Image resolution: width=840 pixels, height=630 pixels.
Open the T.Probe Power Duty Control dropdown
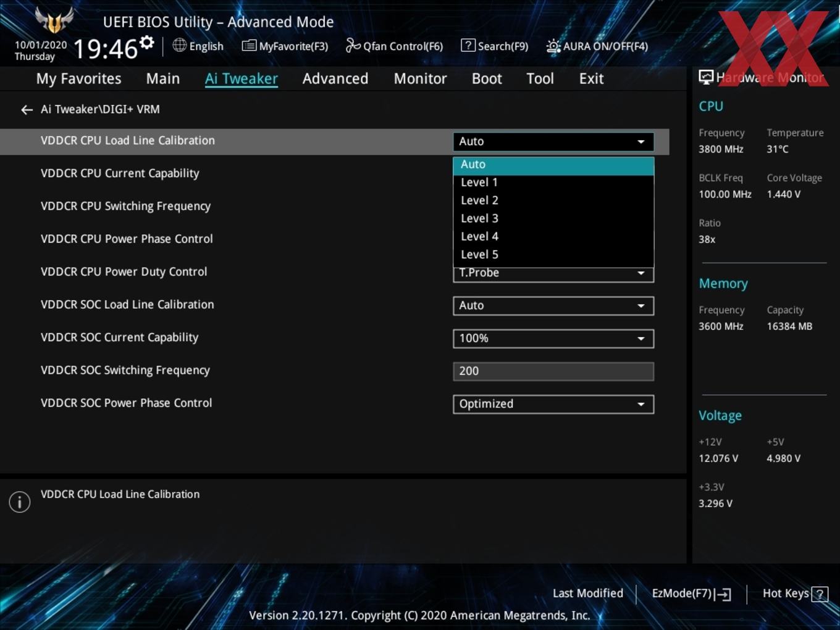[553, 275]
